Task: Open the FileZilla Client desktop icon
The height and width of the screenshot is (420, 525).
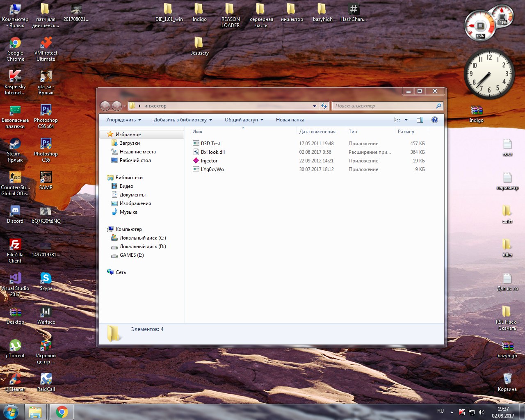Action: point(15,245)
